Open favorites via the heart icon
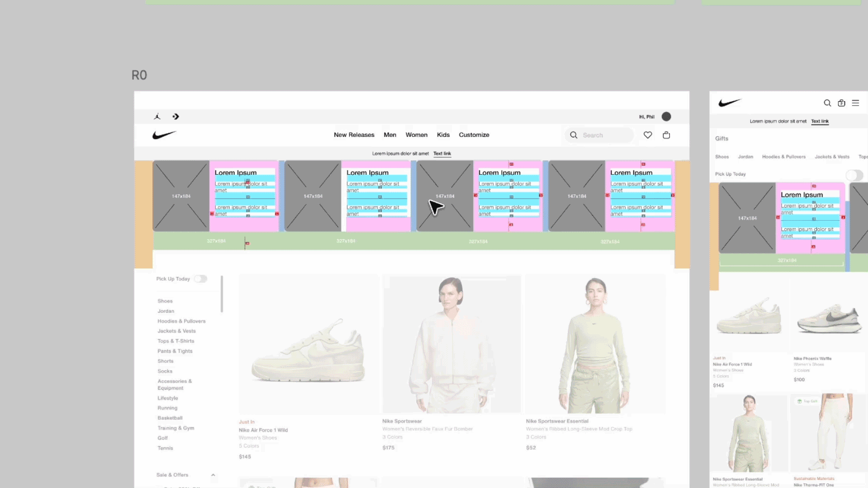Image resolution: width=868 pixels, height=488 pixels. 648,135
